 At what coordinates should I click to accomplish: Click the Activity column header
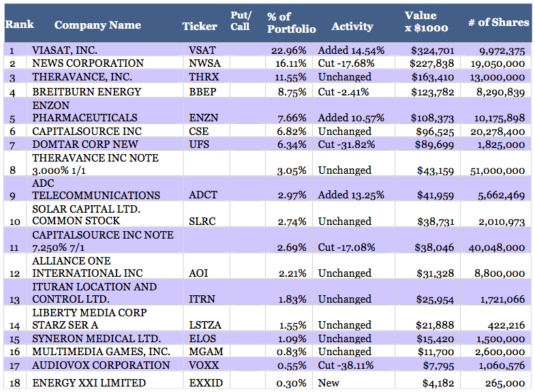[x=352, y=27]
